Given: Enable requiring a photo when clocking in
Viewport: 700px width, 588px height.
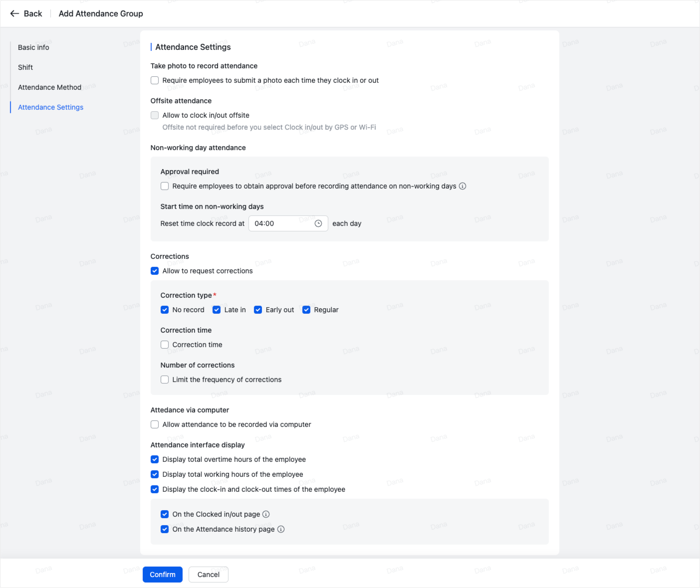Looking at the screenshot, I should tap(155, 80).
